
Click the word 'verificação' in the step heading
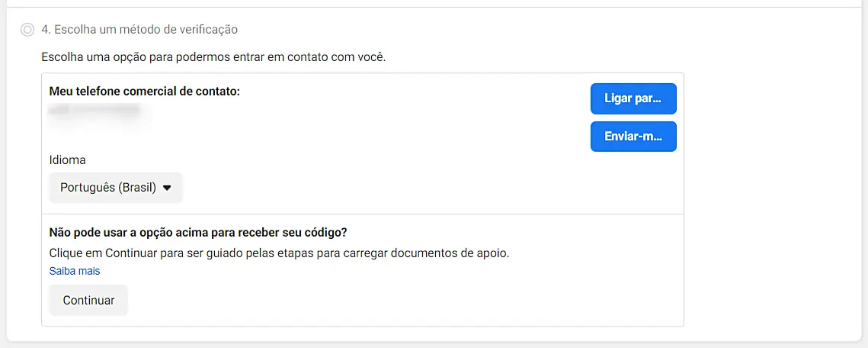pos(207,30)
